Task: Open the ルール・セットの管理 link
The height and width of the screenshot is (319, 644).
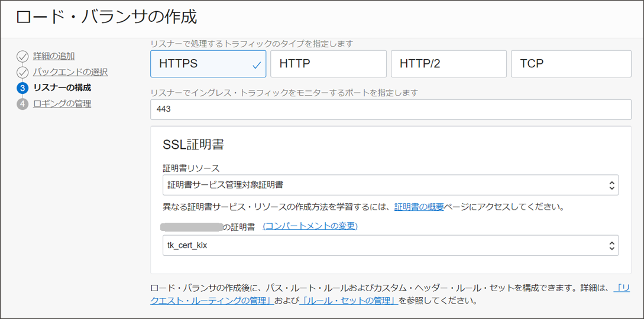Action: coord(348,301)
